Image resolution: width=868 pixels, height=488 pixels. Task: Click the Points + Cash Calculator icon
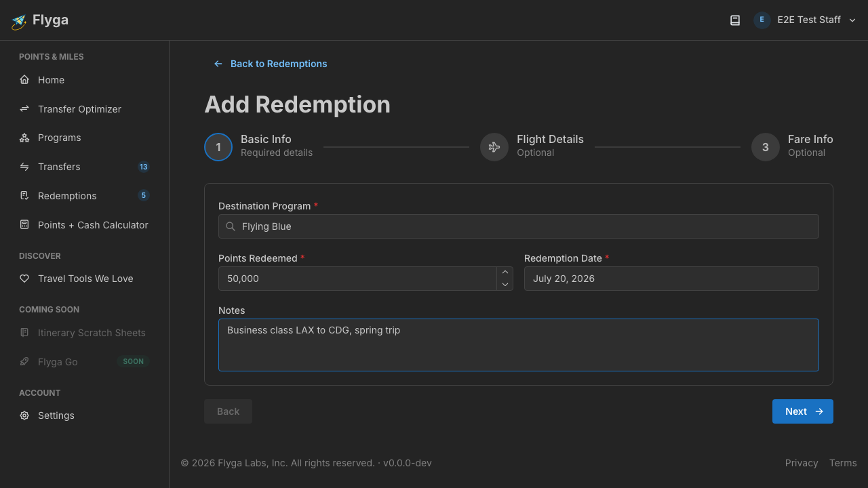[24, 225]
